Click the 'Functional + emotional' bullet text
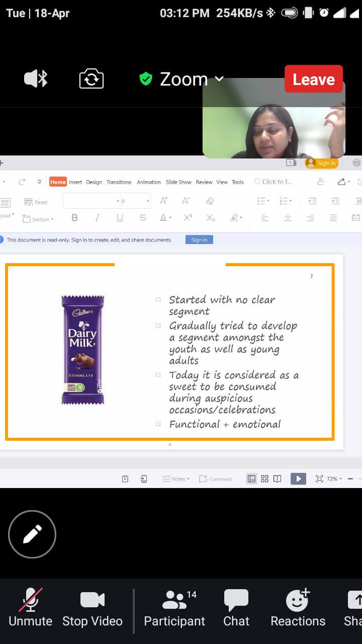Image resolution: width=362 pixels, height=644 pixels. pos(225,424)
